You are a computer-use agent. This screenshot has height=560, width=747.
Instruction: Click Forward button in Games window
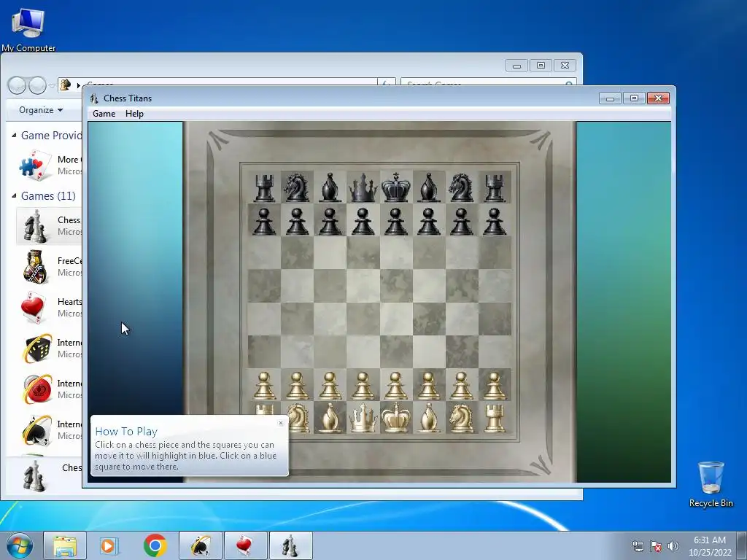(38, 86)
